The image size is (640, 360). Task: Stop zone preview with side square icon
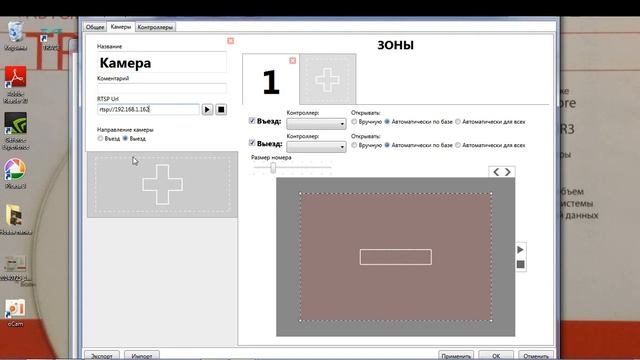[x=520, y=264]
